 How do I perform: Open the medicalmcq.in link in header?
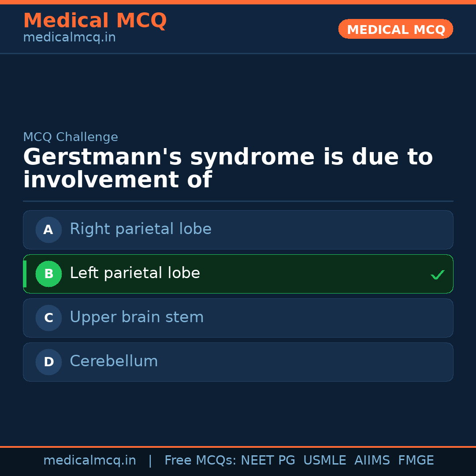pos(69,38)
